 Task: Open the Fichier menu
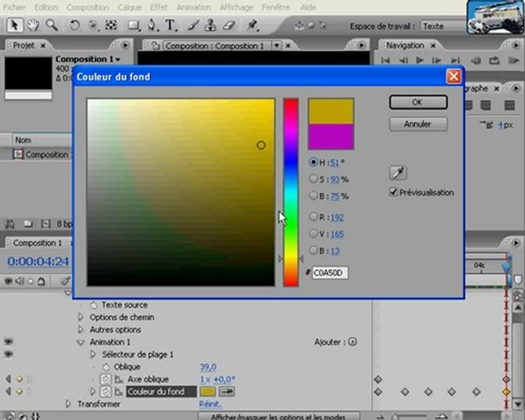pos(14,7)
